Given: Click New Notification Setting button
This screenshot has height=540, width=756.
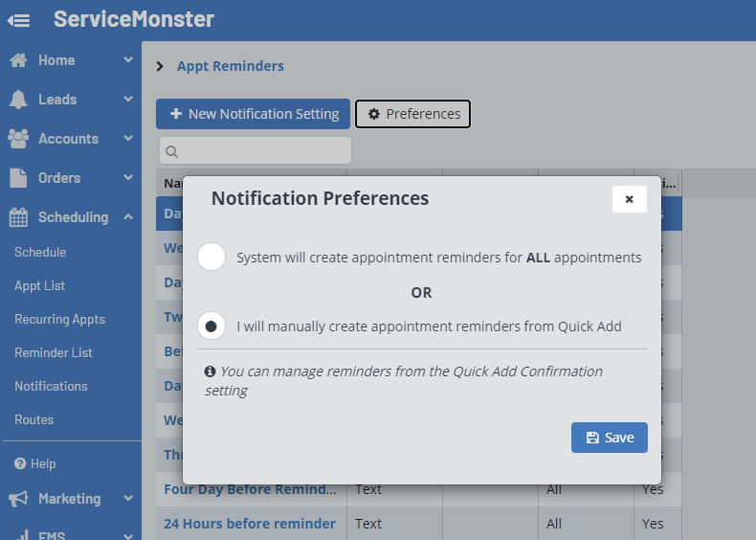Looking at the screenshot, I should click(x=253, y=114).
